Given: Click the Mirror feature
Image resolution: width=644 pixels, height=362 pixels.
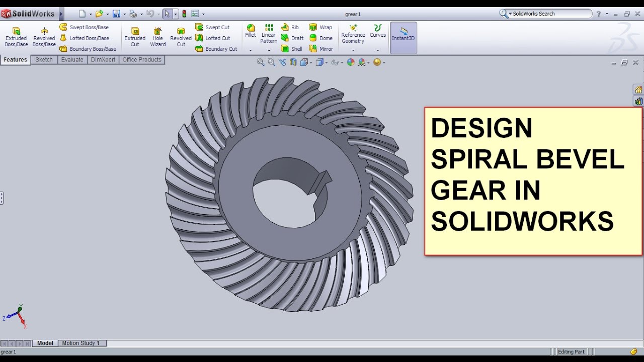Looking at the screenshot, I should (321, 49).
